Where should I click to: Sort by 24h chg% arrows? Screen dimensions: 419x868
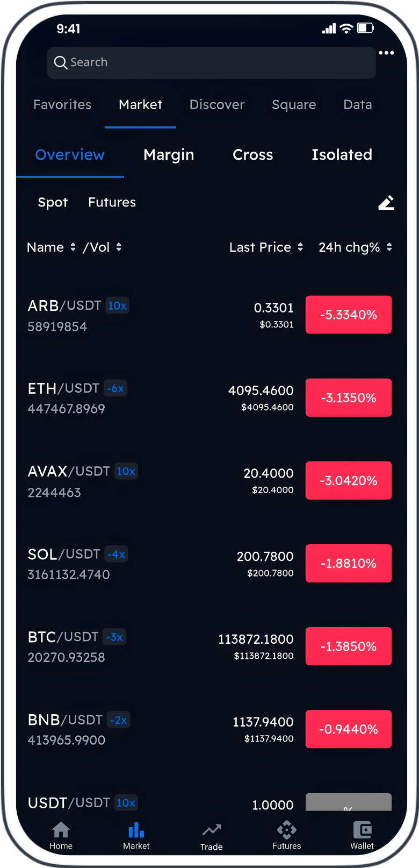[389, 247]
